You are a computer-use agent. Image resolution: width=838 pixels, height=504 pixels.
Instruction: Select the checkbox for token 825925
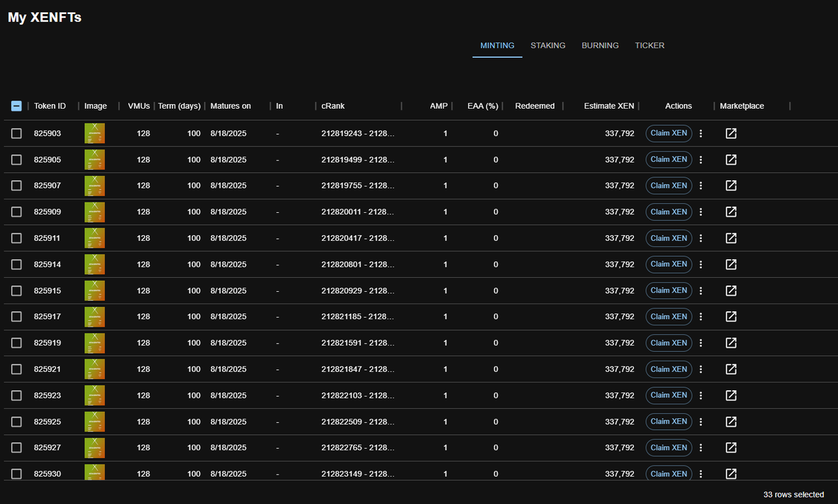pyautogui.click(x=16, y=421)
